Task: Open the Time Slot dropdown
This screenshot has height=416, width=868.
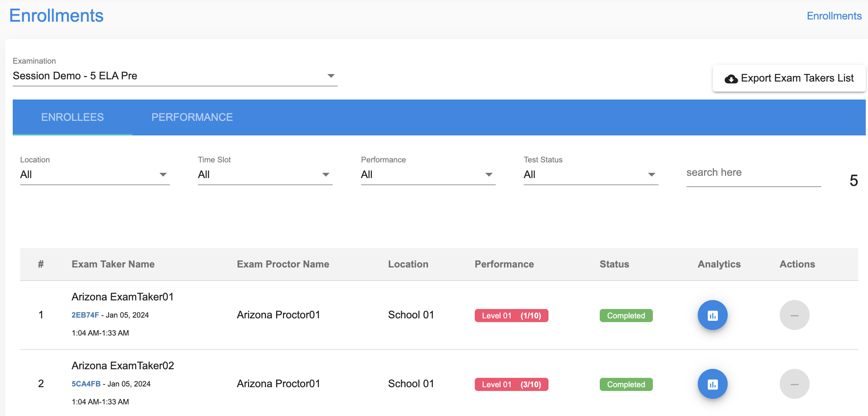Action: point(325,174)
